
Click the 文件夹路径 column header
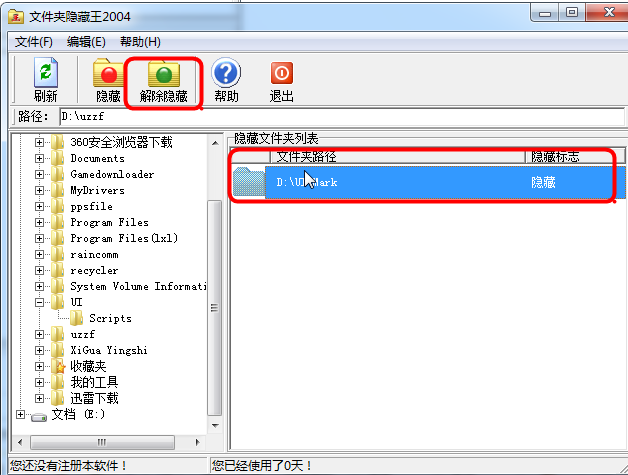398,157
